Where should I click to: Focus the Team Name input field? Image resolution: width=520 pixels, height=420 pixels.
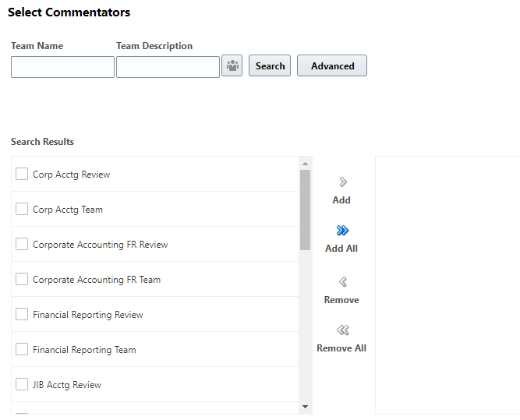62,67
